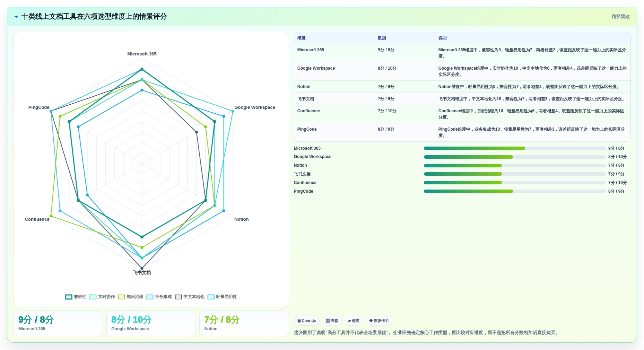Image resolution: width=644 pixels, height=350 pixels.
Task: Click table cell 8分 / 10分 for Google Workspace
Action: pos(387,68)
